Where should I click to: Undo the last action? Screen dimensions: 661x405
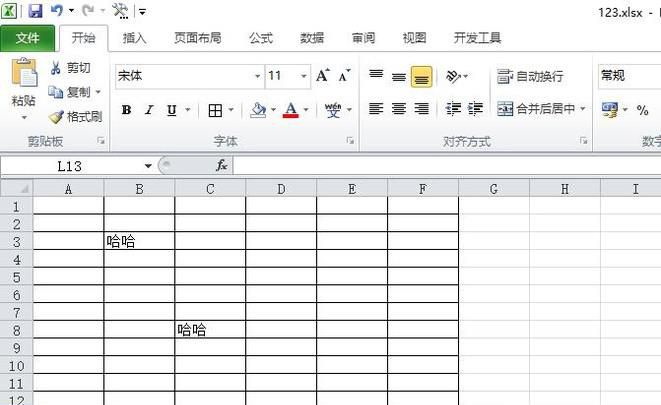pos(56,10)
